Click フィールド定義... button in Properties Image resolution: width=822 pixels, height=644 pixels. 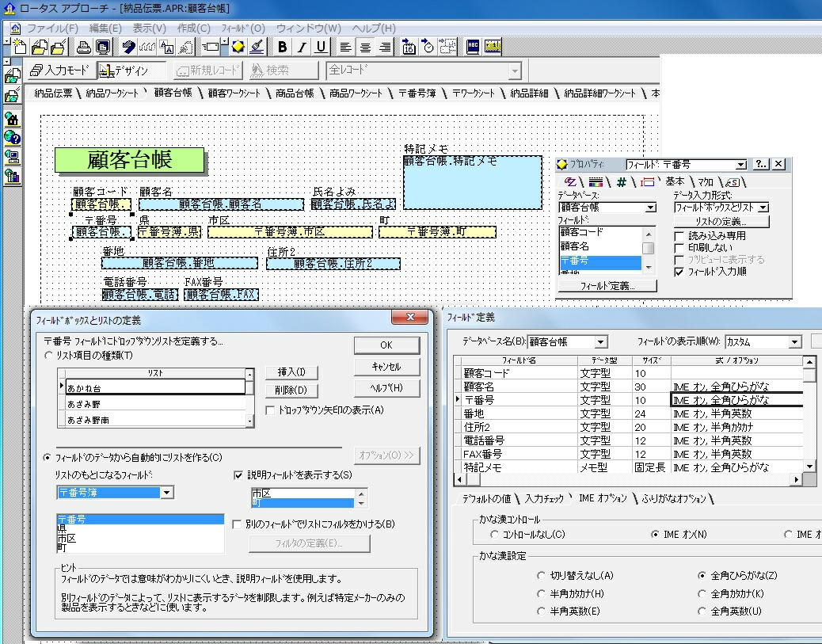(x=607, y=286)
